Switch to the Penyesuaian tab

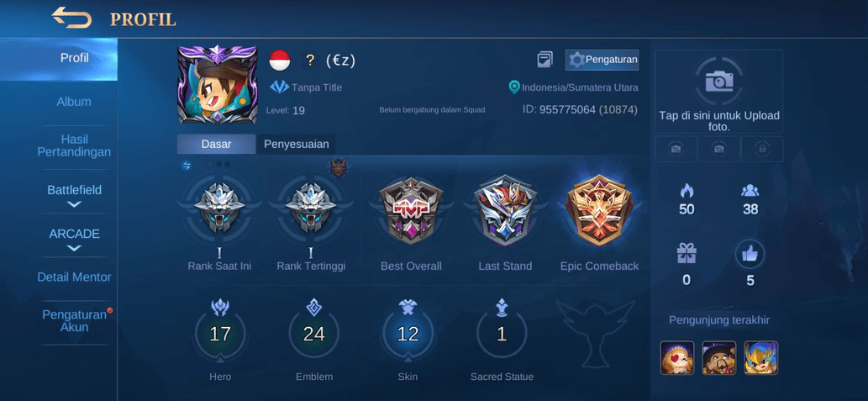296,144
